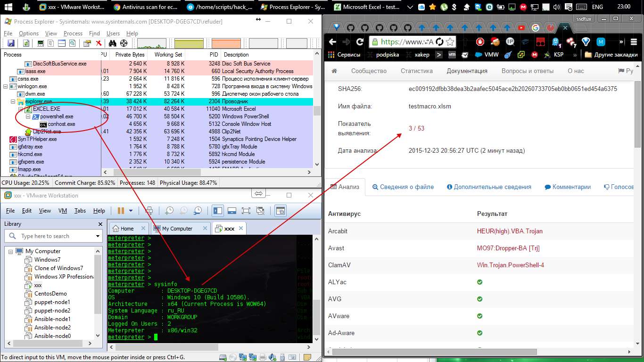Click the red AdBlock stop-sign extension icon
This screenshot has height=362, width=644.
point(480,42)
